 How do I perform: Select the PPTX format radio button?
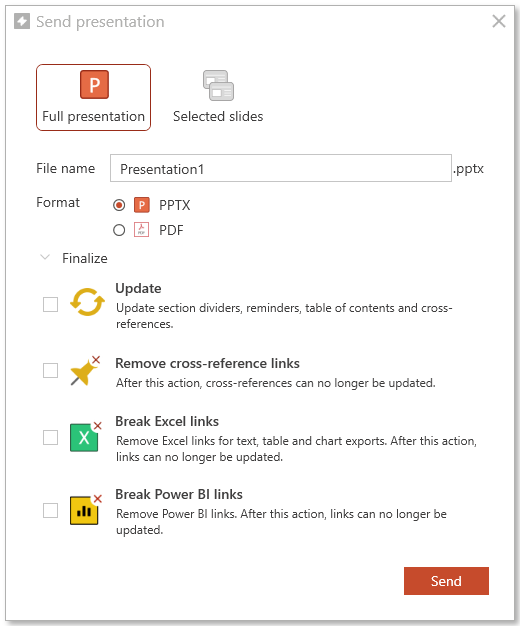(119, 205)
